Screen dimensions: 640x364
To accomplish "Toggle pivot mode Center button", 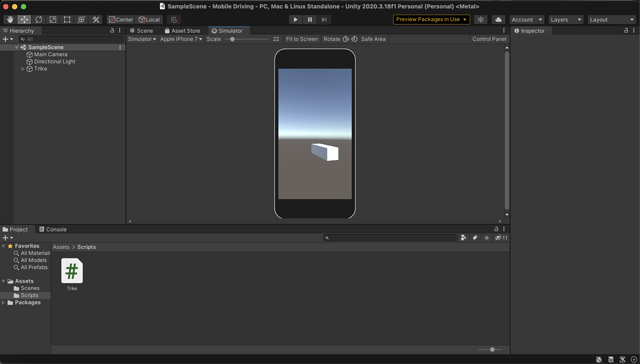I will (x=121, y=20).
